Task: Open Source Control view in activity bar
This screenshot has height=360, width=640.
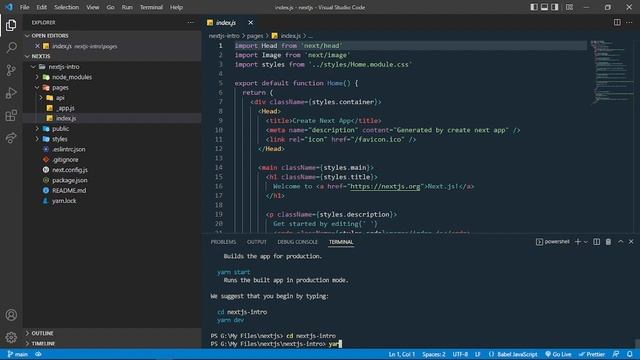Action: [x=11, y=70]
